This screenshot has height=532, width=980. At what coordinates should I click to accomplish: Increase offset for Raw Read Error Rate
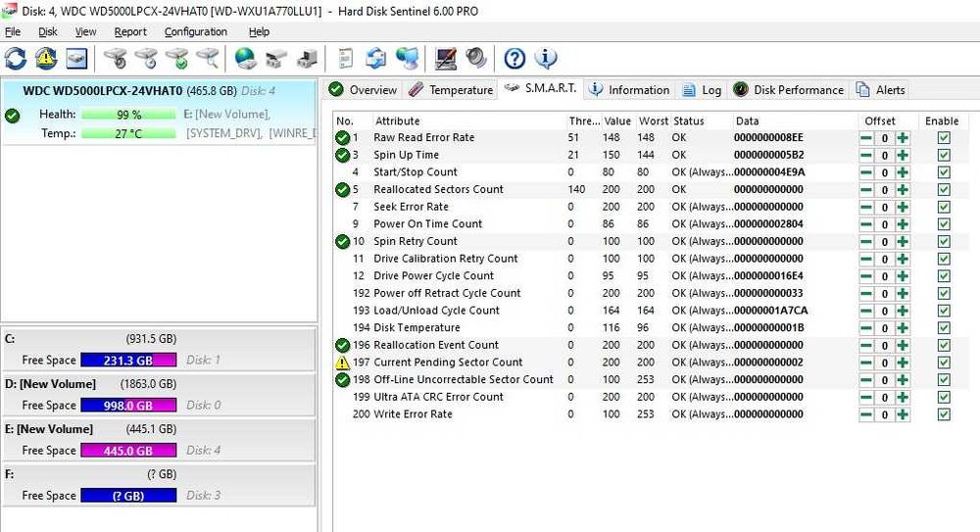902,138
